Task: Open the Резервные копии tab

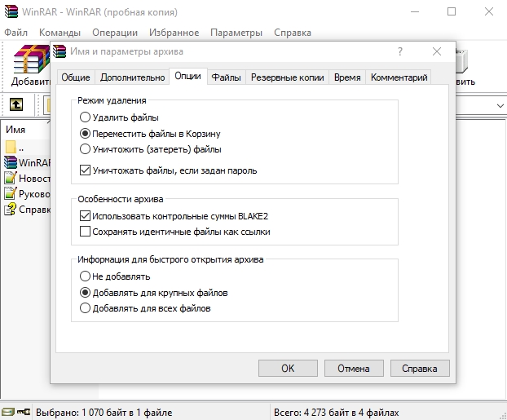Action: (x=287, y=77)
